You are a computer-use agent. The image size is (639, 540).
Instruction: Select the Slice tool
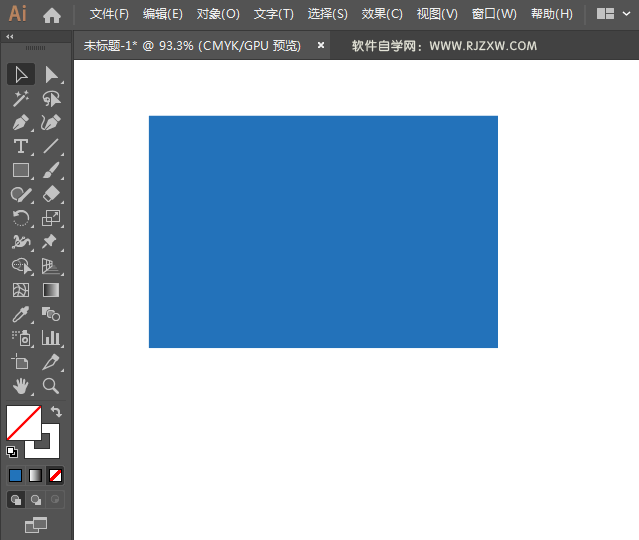(51, 362)
